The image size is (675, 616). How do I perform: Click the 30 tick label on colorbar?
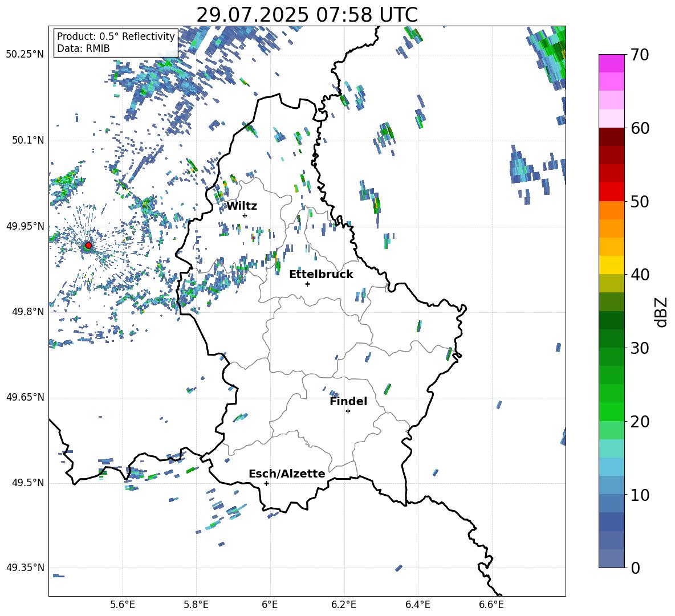(639, 348)
